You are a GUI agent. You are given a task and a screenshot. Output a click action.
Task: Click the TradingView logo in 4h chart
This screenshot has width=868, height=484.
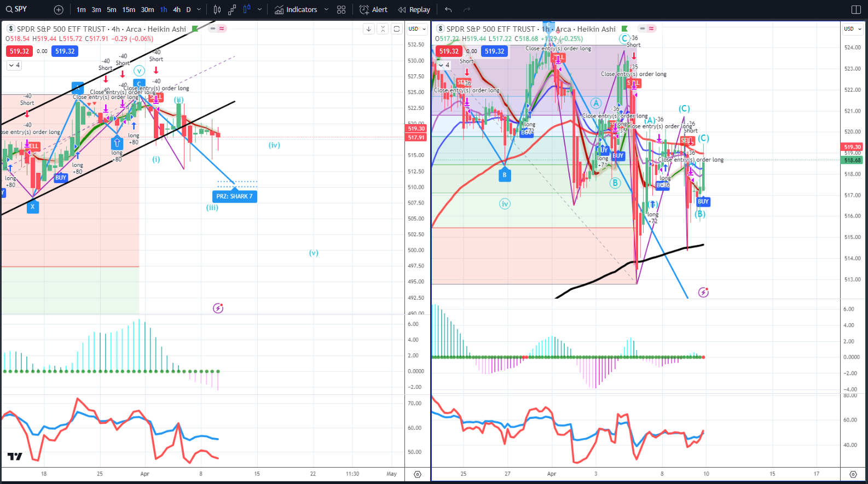(15, 457)
